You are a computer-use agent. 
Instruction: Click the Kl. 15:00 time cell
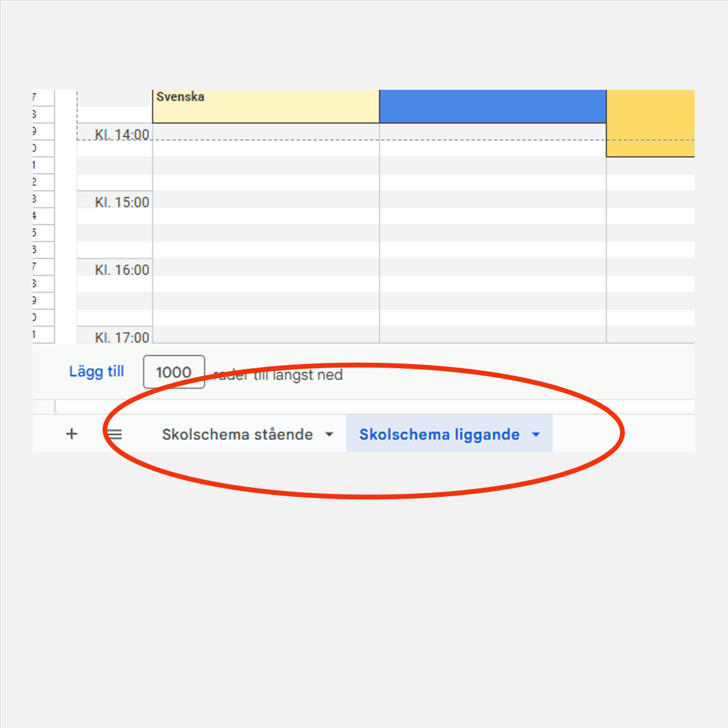click(x=114, y=199)
